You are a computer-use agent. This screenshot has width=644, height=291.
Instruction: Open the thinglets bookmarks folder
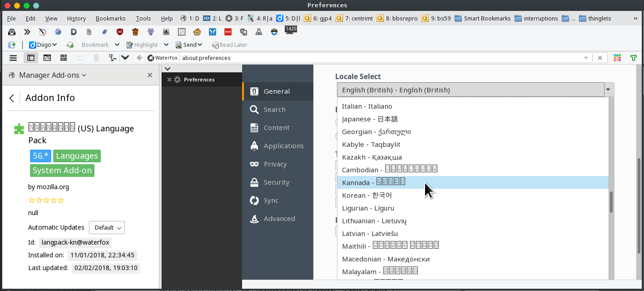[x=595, y=19]
